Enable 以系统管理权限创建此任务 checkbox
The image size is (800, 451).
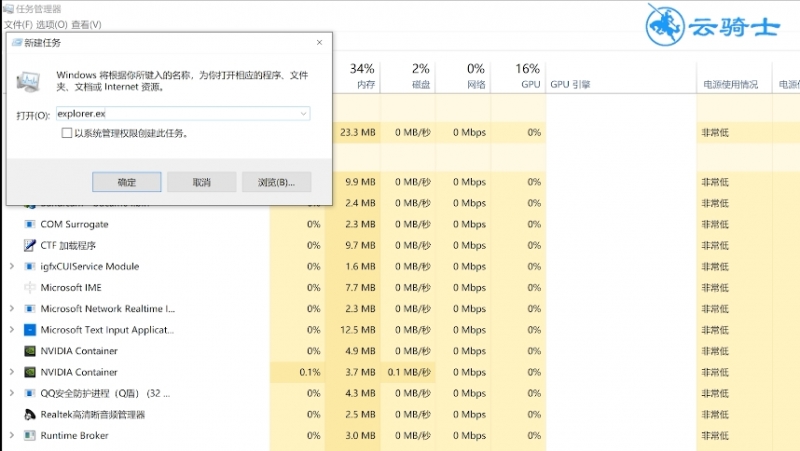[x=67, y=133]
